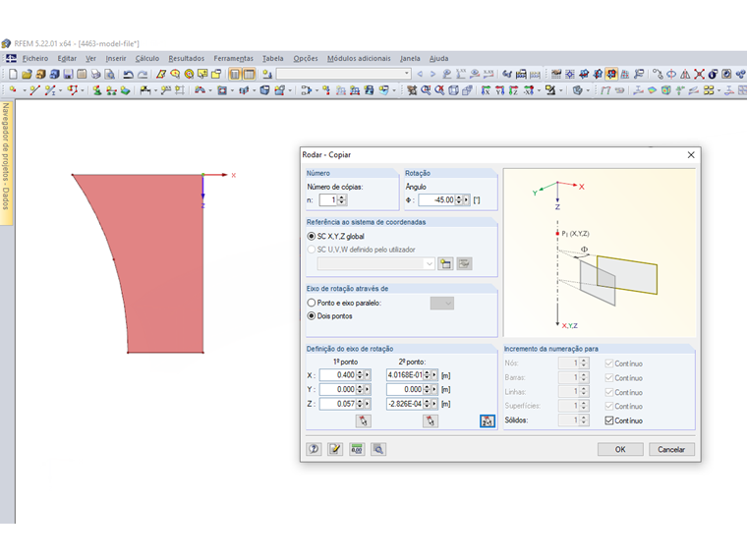Screen dimensions: 747x560
Task: Select the new surface tool icon
Action: tap(222, 89)
